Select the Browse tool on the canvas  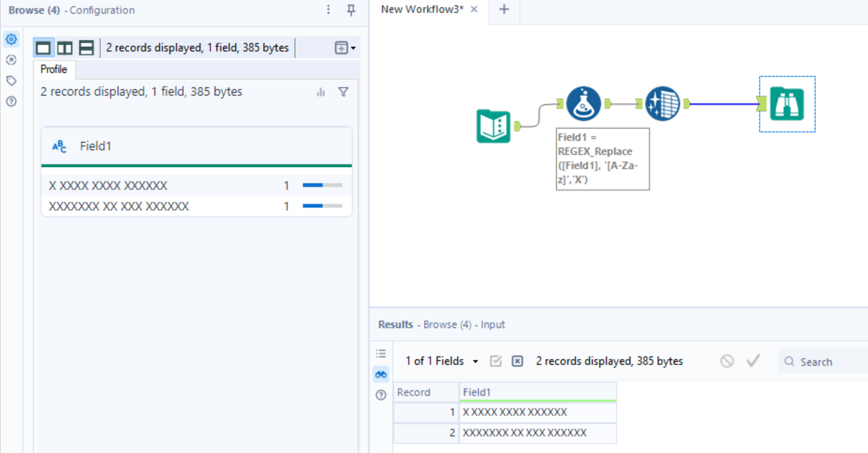tap(787, 104)
